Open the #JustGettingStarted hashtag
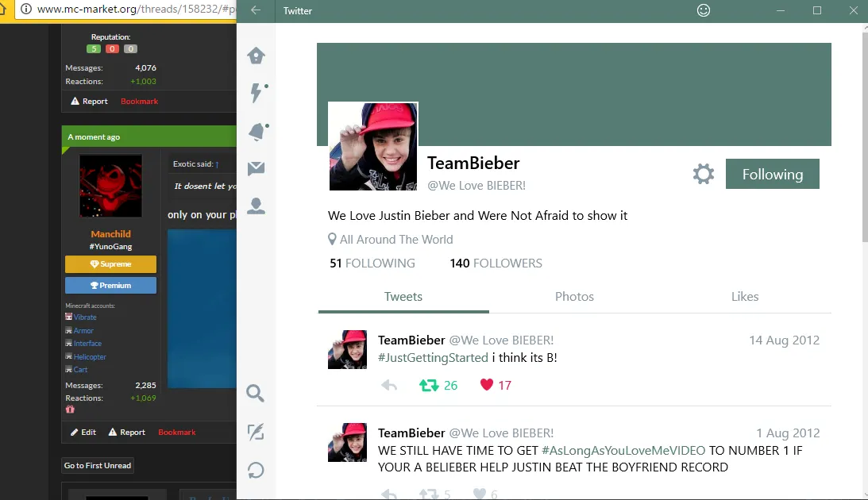The width and height of the screenshot is (868, 500). point(433,358)
